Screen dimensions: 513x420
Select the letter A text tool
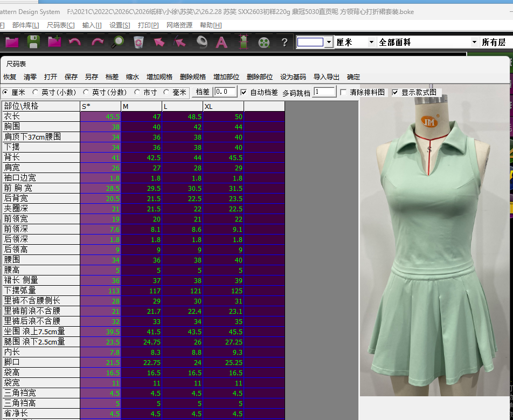pos(221,42)
